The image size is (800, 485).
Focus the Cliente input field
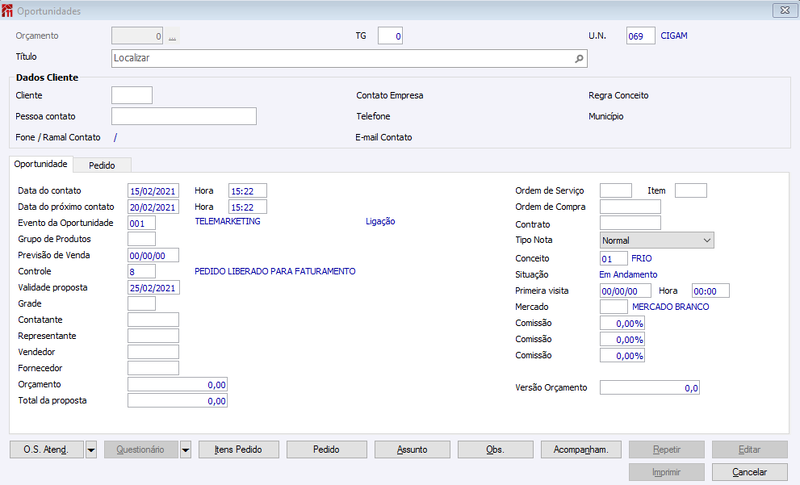point(132,95)
